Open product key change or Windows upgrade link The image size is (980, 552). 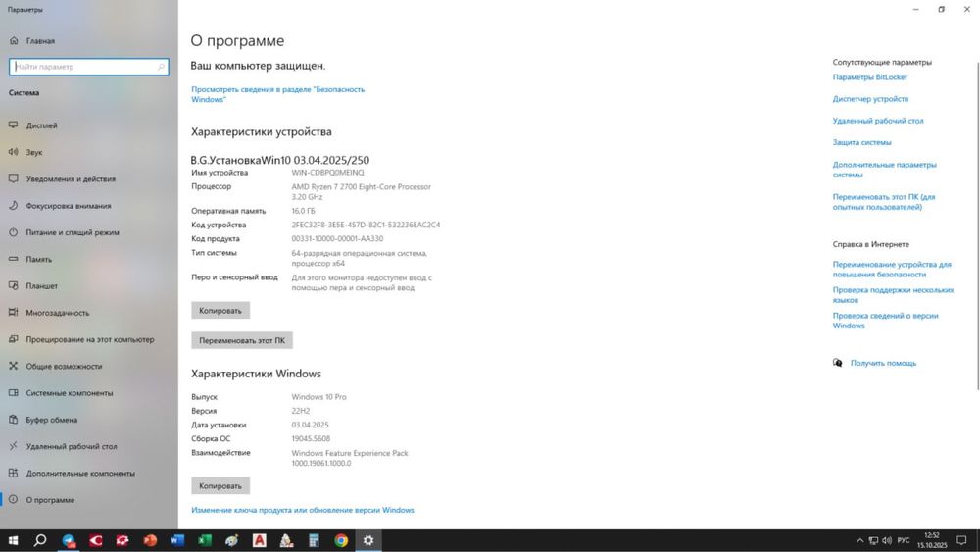point(303,510)
